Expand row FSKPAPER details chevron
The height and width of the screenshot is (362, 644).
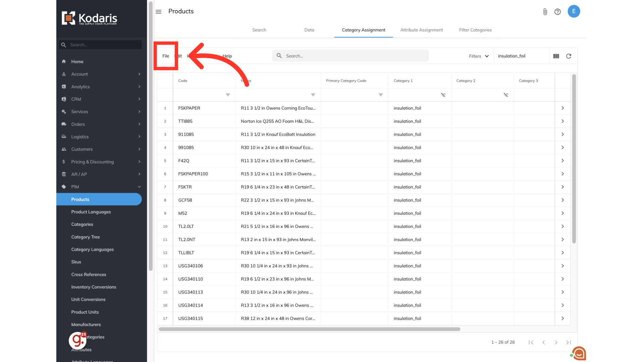[x=562, y=108]
